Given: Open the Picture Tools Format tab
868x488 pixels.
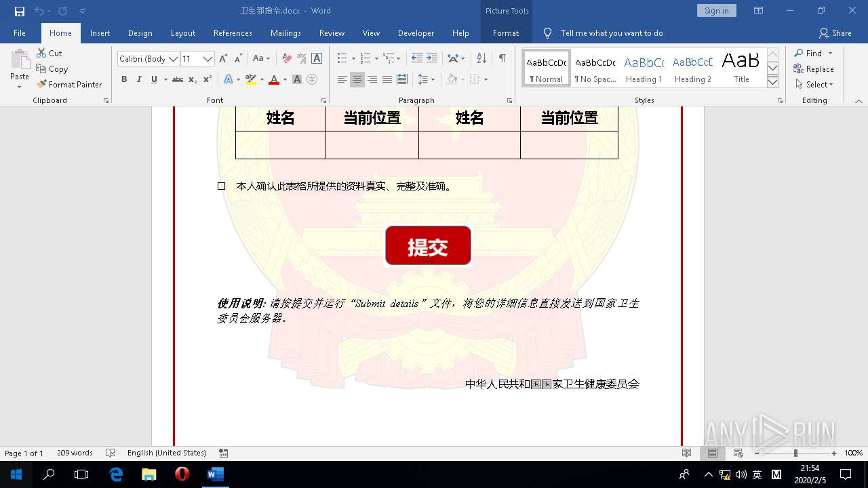Looking at the screenshot, I should (506, 33).
